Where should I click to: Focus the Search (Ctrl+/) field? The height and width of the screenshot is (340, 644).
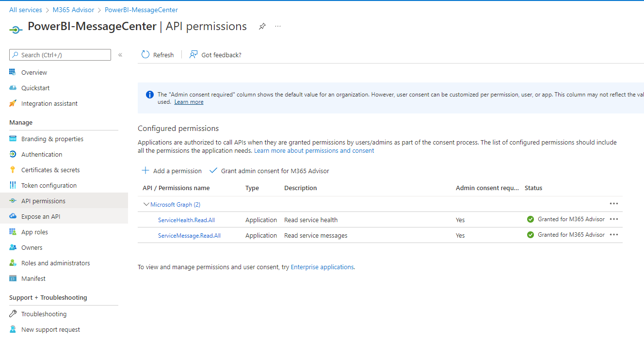[x=60, y=55]
